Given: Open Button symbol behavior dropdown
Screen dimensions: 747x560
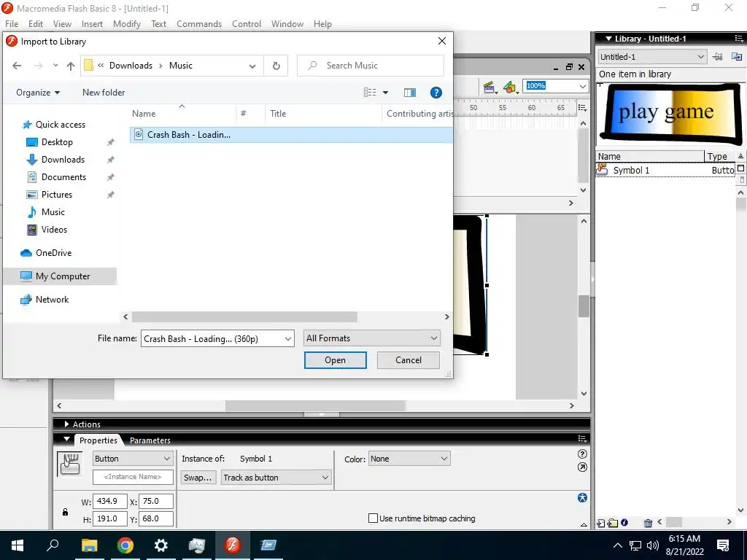Looking at the screenshot, I should pyautogui.click(x=132, y=459).
